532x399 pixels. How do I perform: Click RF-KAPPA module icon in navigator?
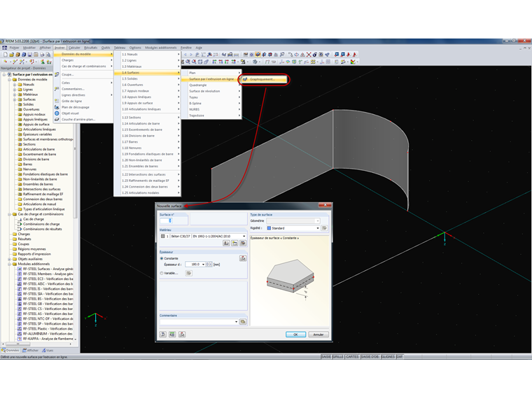click(x=20, y=339)
